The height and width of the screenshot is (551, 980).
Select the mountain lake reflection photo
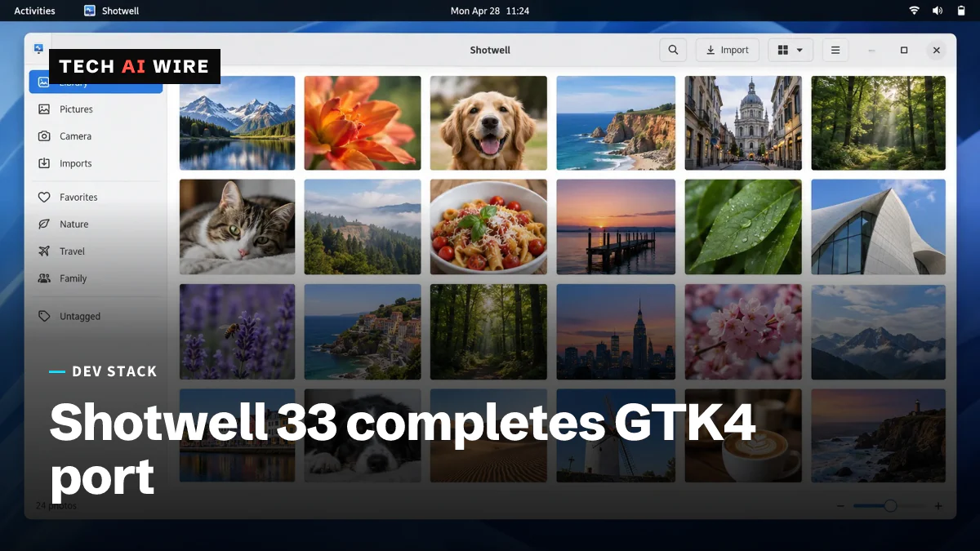[237, 123]
